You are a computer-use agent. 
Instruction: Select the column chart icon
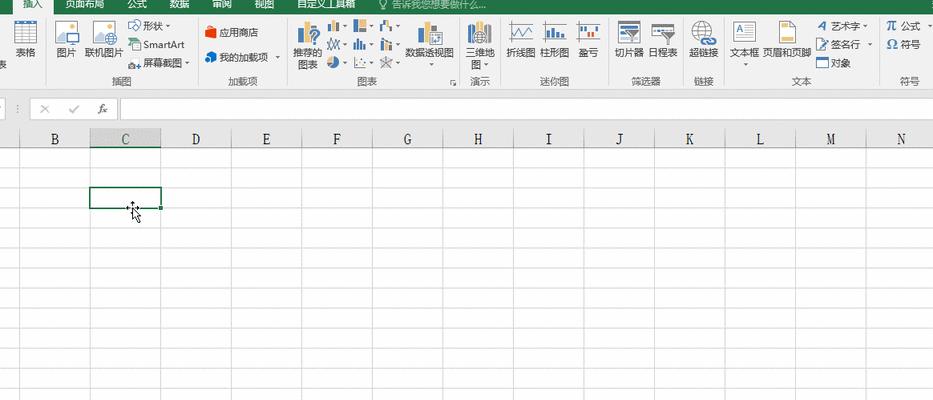tap(334, 26)
